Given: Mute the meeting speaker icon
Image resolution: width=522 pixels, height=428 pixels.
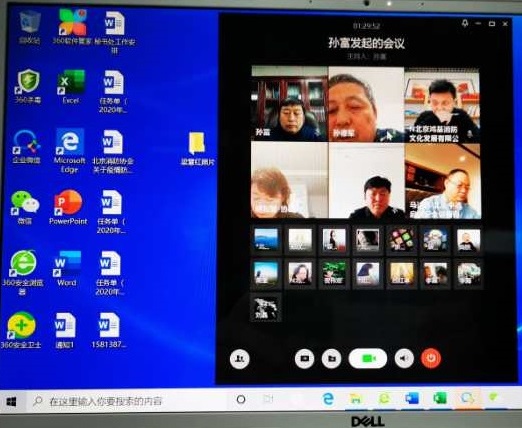Looking at the screenshot, I should click(404, 358).
